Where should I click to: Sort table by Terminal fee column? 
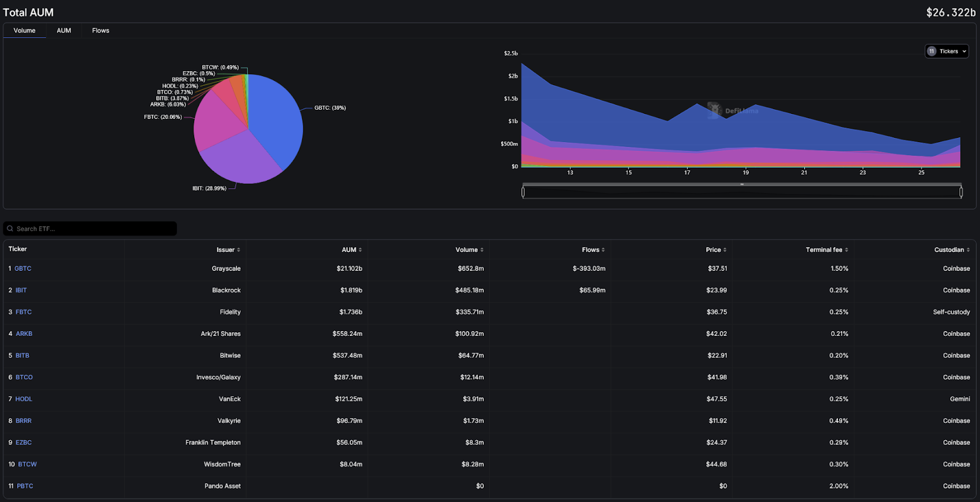tap(827, 250)
